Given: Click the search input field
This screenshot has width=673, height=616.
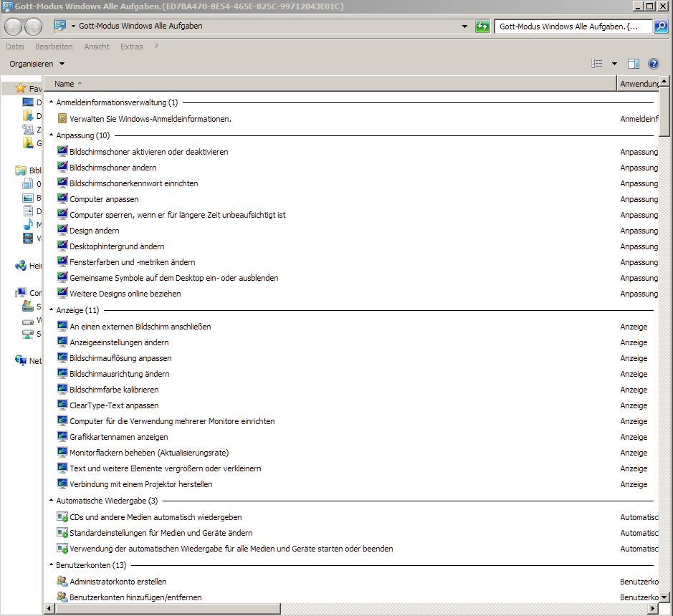Looking at the screenshot, I should click(573, 27).
